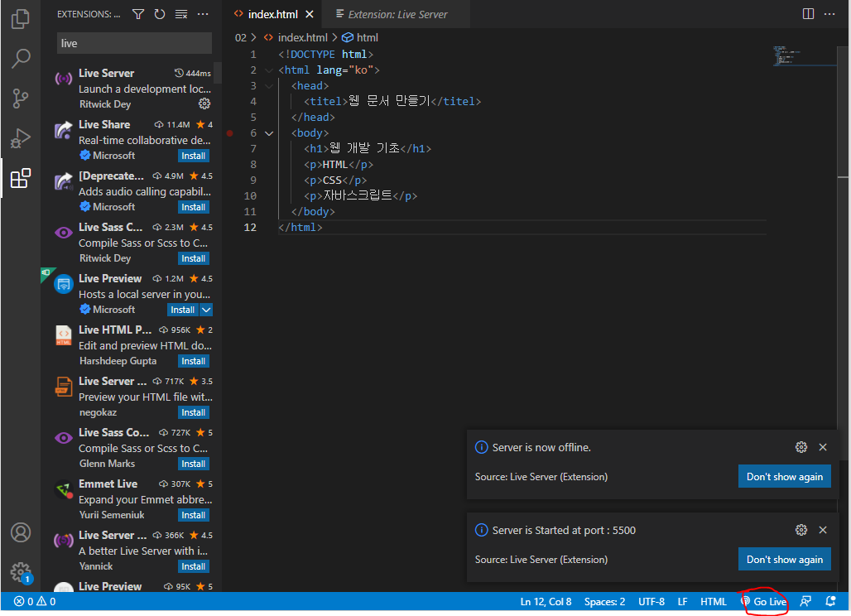Open the Explorer view in activity bar
Viewport: 851px width, 616px height.
[x=21, y=19]
